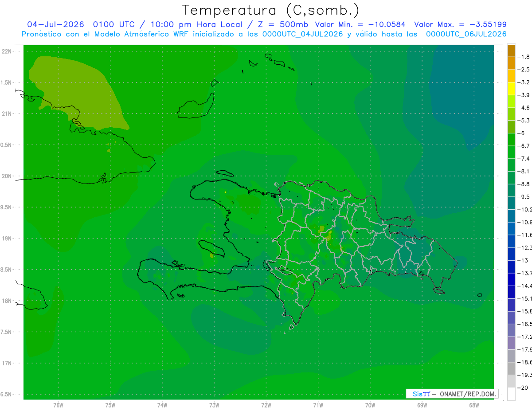Image resolution: width=532 pixels, height=411 pixels.
Task: Click the '-20' legend value
Action: coord(522,388)
